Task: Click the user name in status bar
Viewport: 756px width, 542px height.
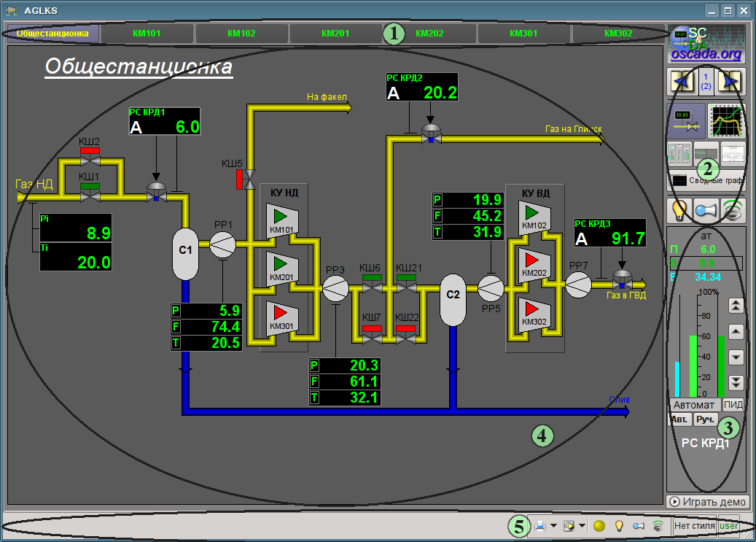Action: (x=728, y=525)
